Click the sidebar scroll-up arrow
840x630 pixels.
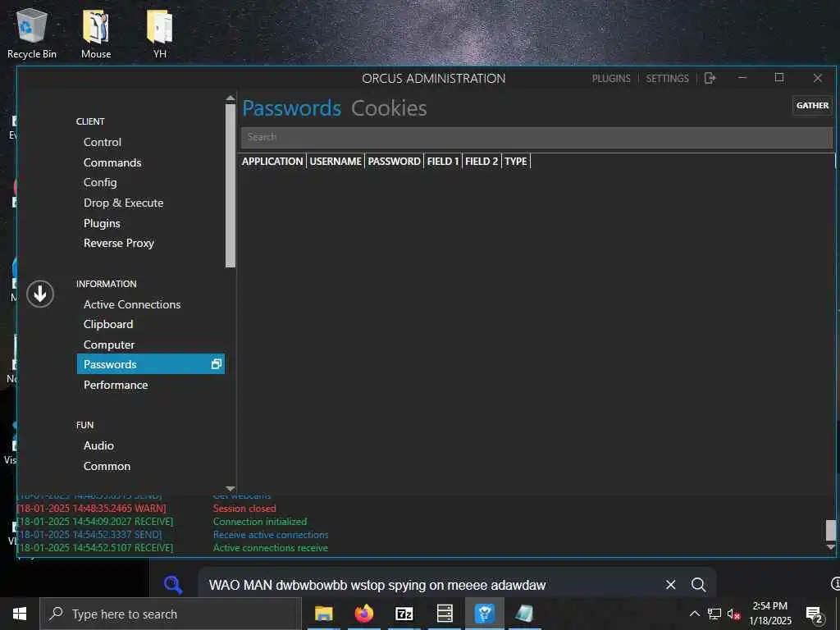point(231,98)
